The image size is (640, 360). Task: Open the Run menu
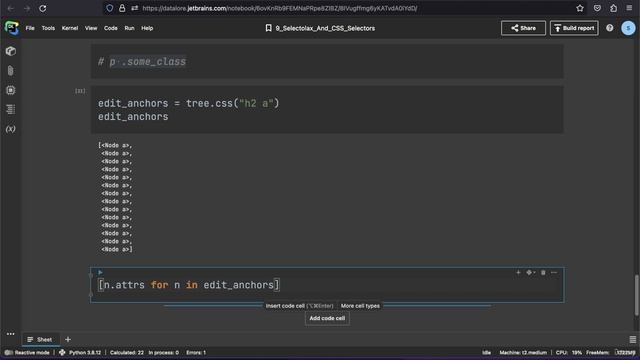coord(129,28)
